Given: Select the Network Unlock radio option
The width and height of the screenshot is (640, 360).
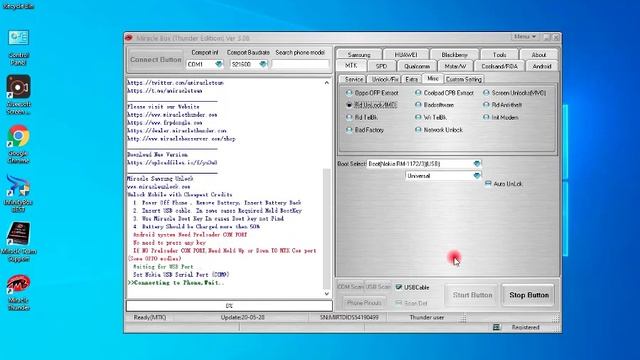Looking at the screenshot, I should 438,130.
